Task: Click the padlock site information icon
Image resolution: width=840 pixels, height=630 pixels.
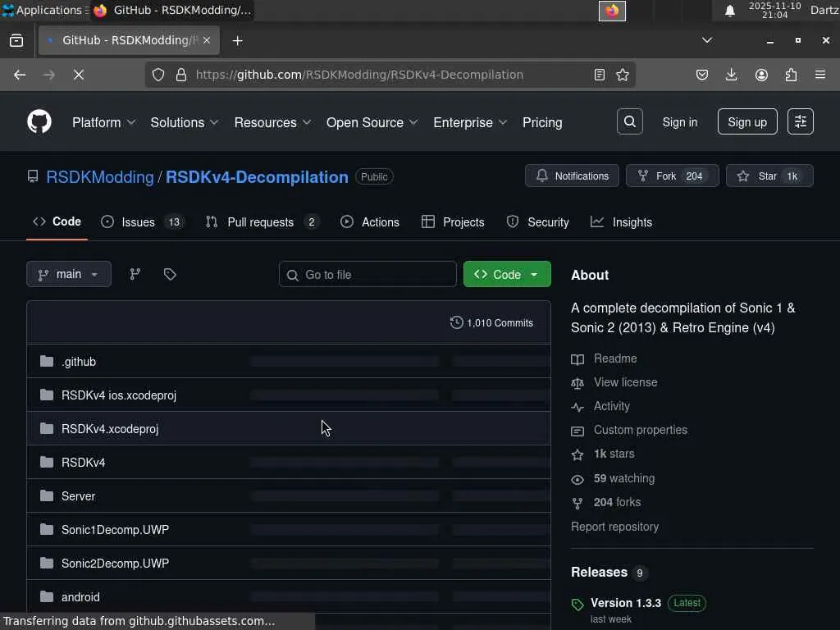Action: tap(181, 75)
